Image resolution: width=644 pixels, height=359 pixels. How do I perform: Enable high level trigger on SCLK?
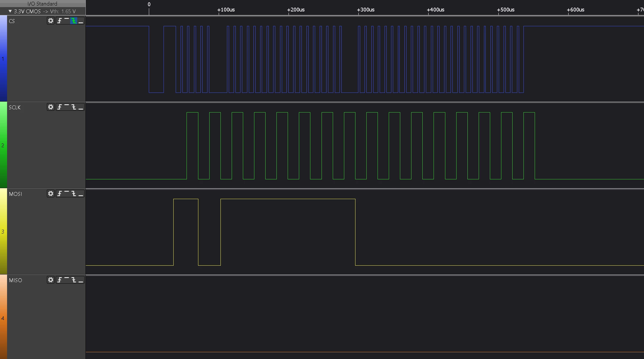point(67,107)
